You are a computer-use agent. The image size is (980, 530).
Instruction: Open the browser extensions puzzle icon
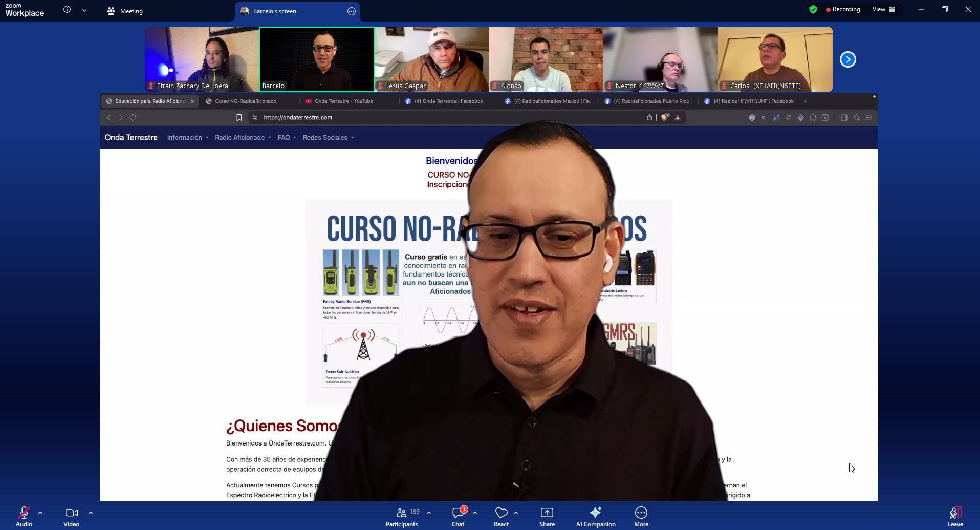(x=813, y=118)
